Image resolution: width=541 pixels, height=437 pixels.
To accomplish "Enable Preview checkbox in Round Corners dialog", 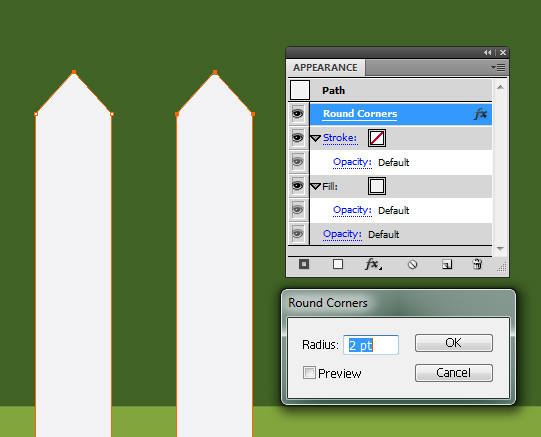I will (309, 373).
